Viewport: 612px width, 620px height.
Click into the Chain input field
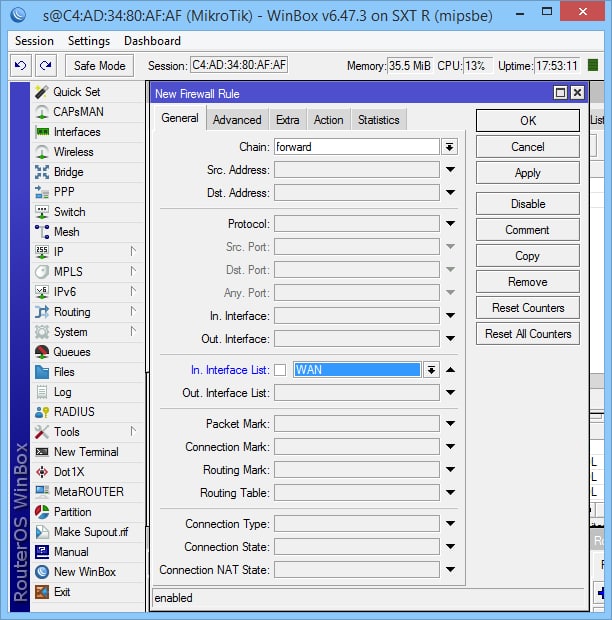357,147
